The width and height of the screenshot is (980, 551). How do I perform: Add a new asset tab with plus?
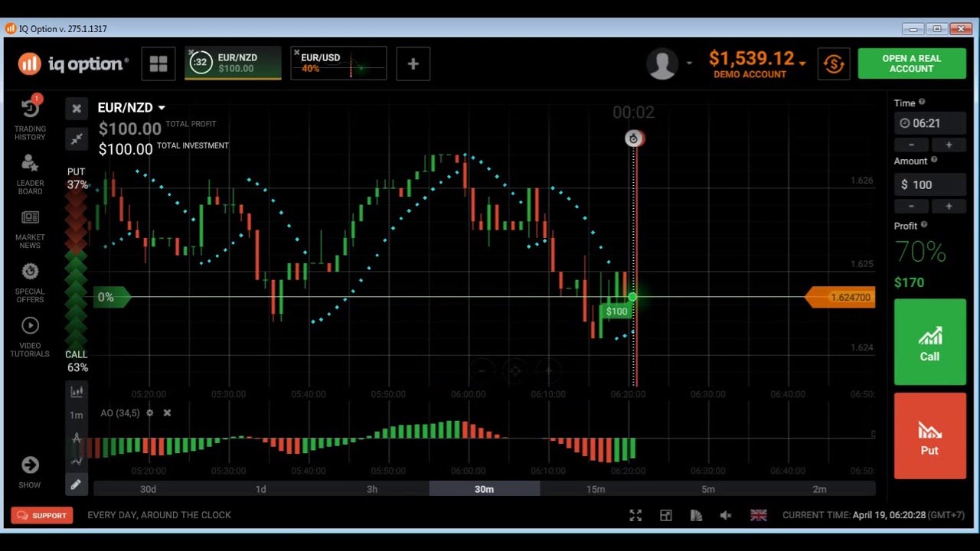413,64
